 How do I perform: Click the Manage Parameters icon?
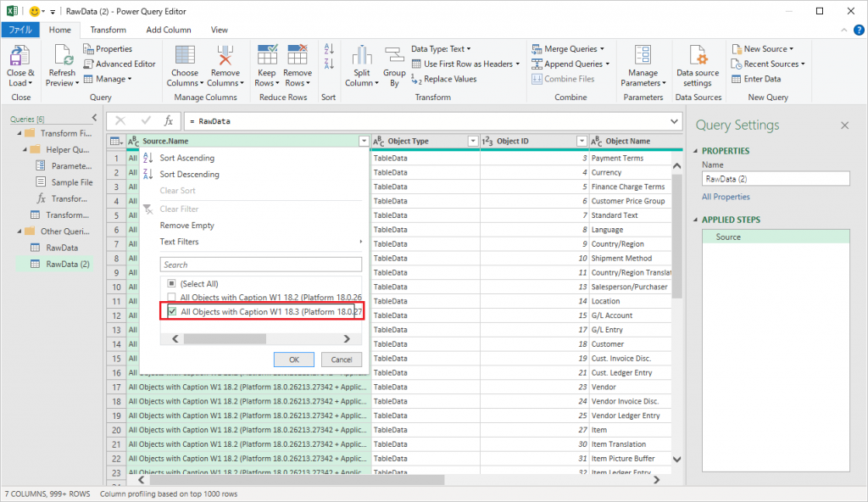pyautogui.click(x=643, y=55)
